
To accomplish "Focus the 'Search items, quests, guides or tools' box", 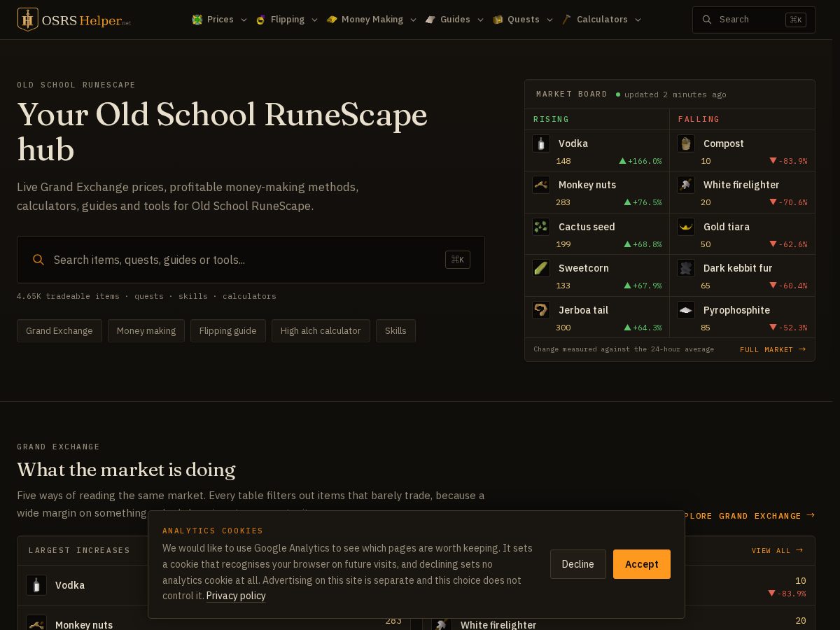I will (251, 260).
